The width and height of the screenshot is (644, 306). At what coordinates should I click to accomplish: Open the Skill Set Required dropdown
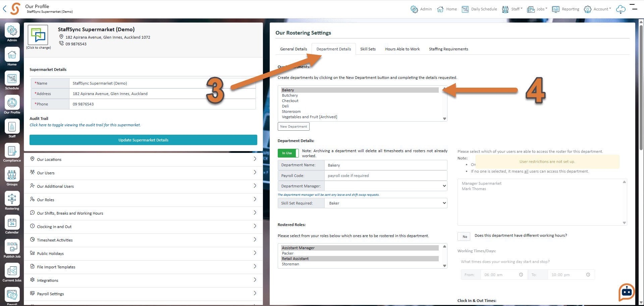[x=386, y=203]
